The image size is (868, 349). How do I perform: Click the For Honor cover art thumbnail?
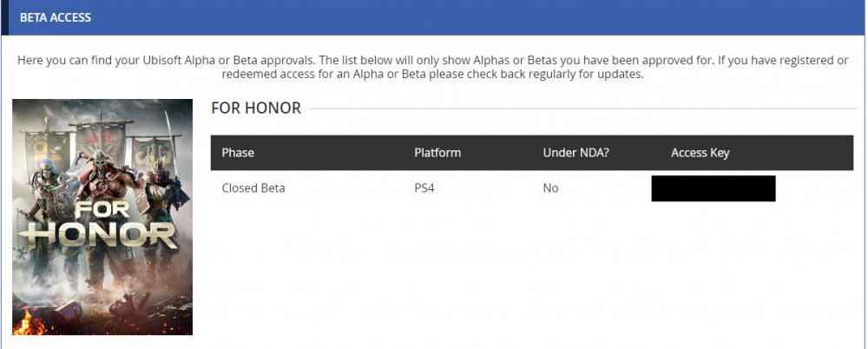pos(102,216)
